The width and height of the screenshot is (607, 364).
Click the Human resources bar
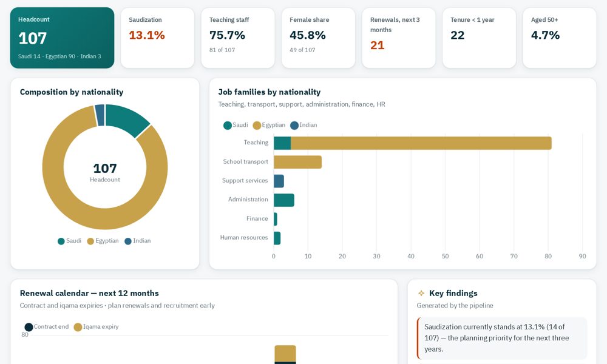click(277, 238)
